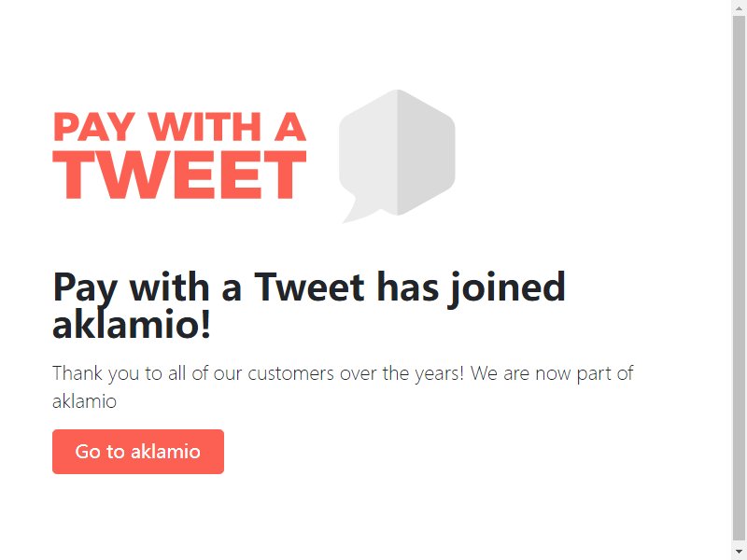Click the lighter left half of the bubble
The image size is (747, 560).
point(368,152)
